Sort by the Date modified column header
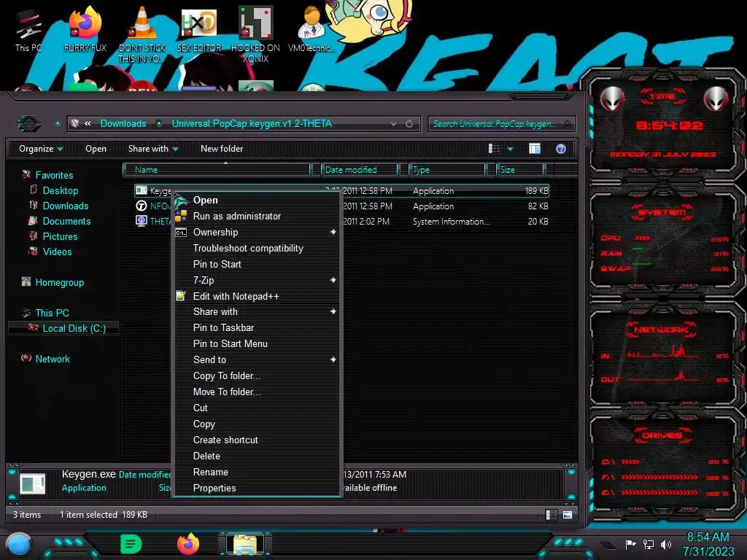The height and width of the screenshot is (560, 747). [x=360, y=169]
